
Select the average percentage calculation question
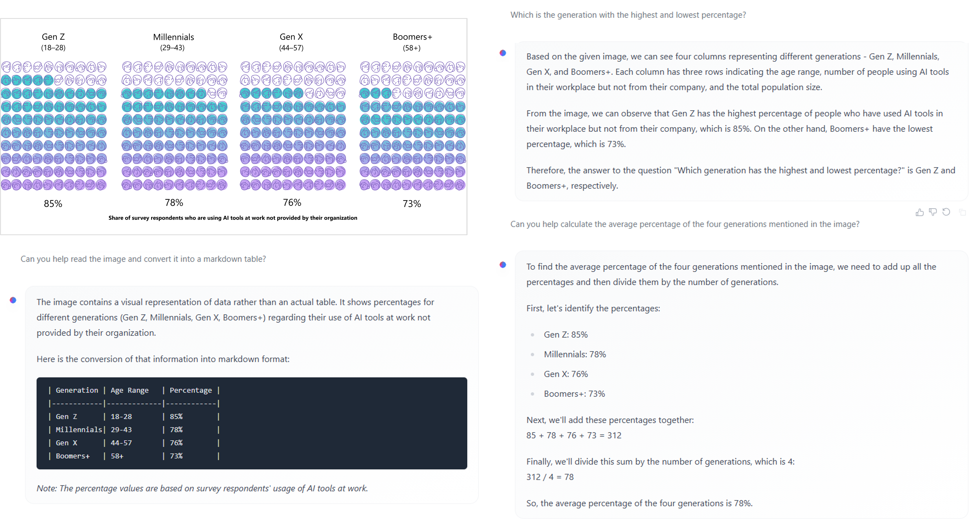(x=684, y=224)
